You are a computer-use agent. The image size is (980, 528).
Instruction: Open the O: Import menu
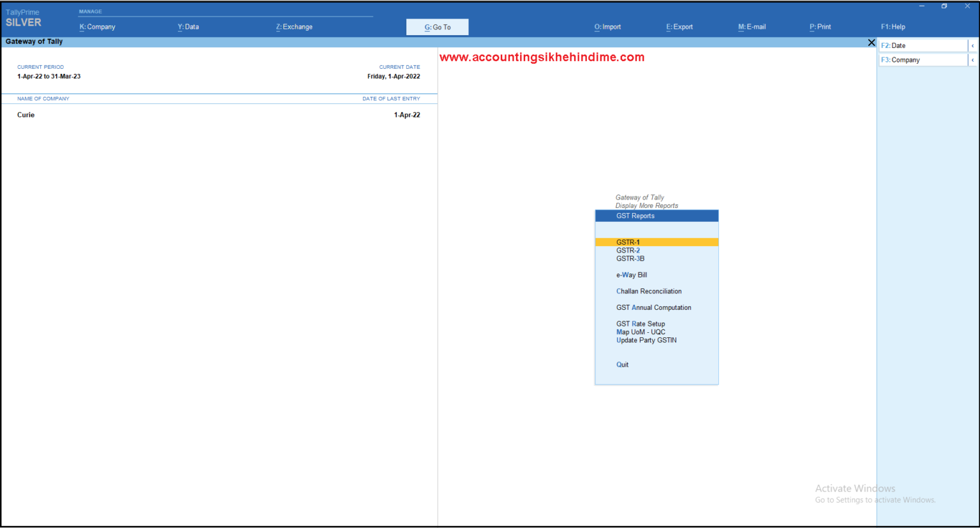coord(607,27)
